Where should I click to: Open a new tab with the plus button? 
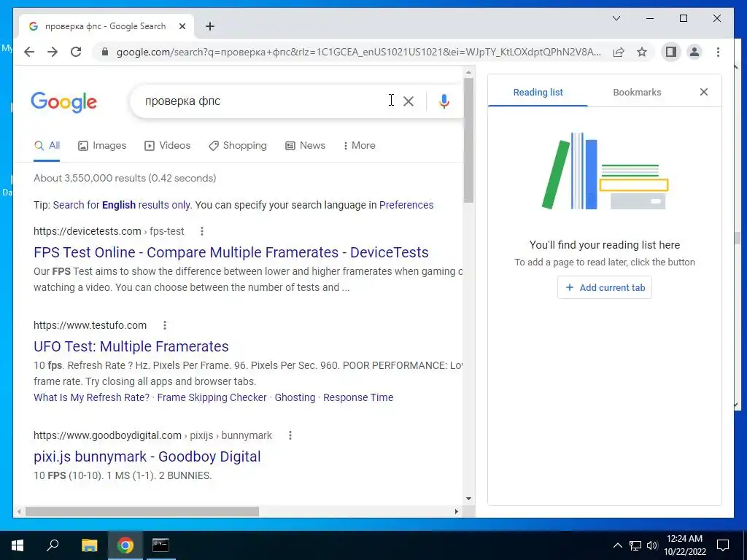click(210, 26)
